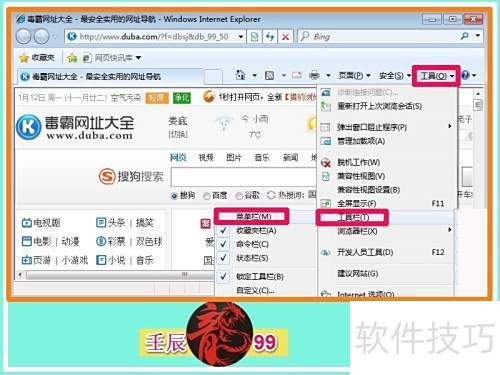Open a new tab with the blank tab button
The height and width of the screenshot is (375, 500).
213,77
